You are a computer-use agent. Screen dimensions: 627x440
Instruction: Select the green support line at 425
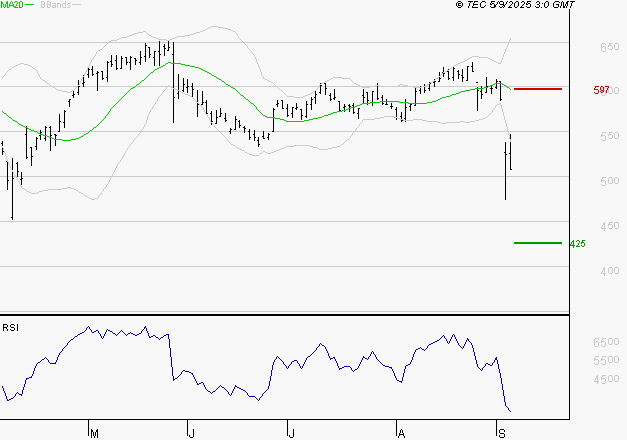click(537, 243)
